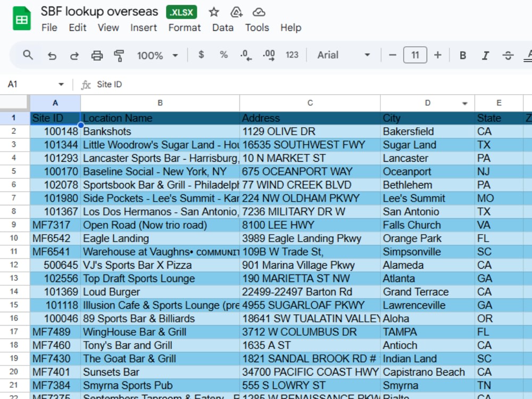532x399 pixels.
Task: Increase decimal places
Action: pos(269,55)
